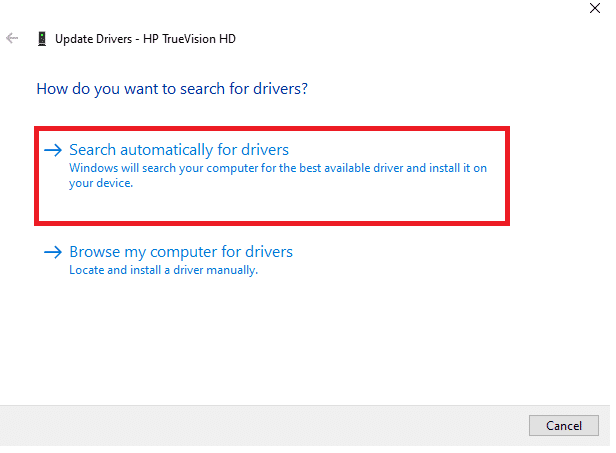
Task: Click 'your device.' at the end of the description
Action: (x=101, y=183)
